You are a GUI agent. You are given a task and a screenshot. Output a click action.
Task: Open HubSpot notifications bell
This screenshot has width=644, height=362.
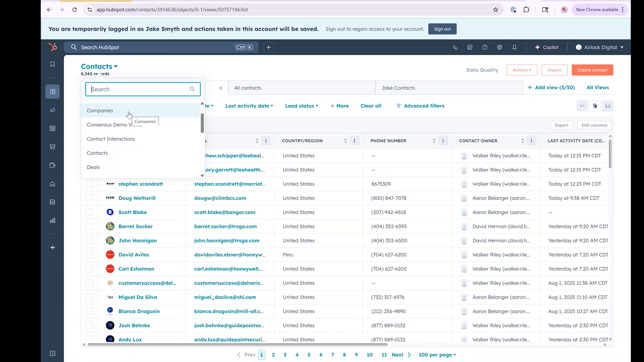click(515, 47)
